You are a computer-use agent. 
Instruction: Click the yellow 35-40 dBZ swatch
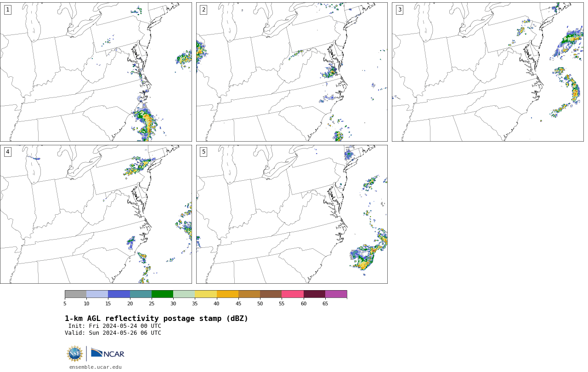point(206,294)
